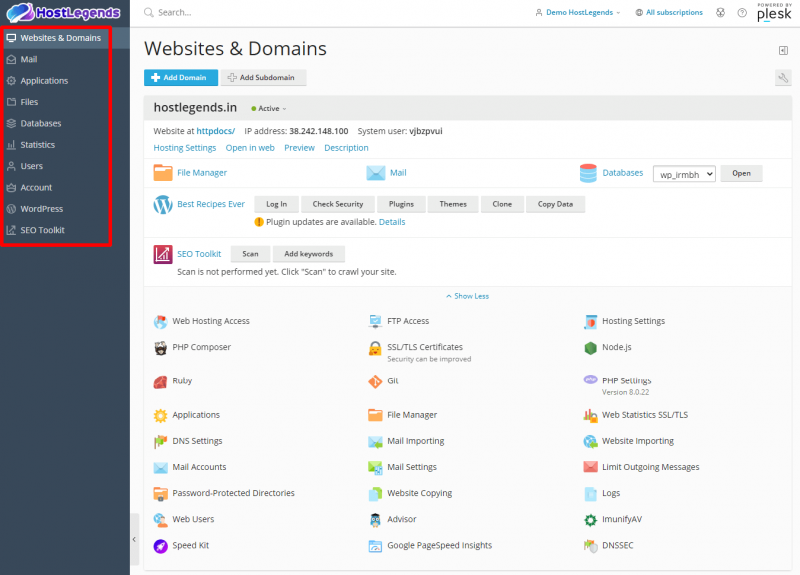Click the Ruby gem icon
This screenshot has width=800, height=575.
click(161, 382)
